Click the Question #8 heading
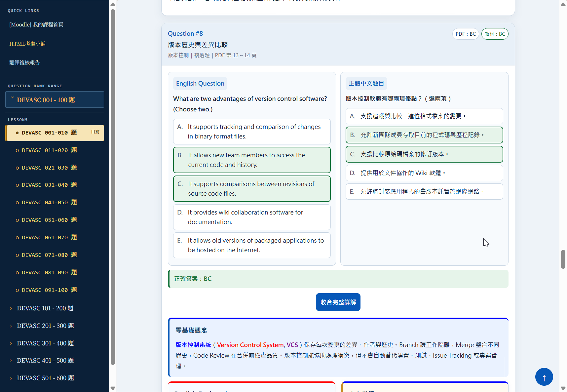Viewport: 567px width, 392px height. click(x=185, y=33)
